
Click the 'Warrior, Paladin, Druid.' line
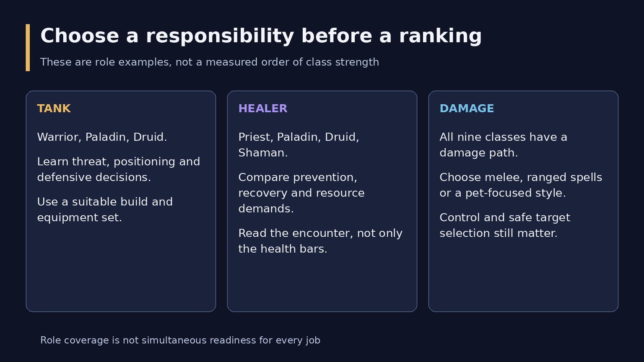pos(102,137)
